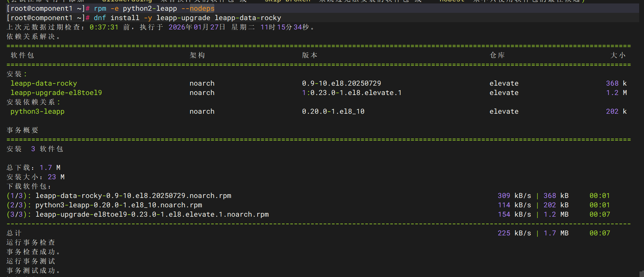Click the 事务测试成功 status line
The width and height of the screenshot is (644, 277).
(x=33, y=270)
